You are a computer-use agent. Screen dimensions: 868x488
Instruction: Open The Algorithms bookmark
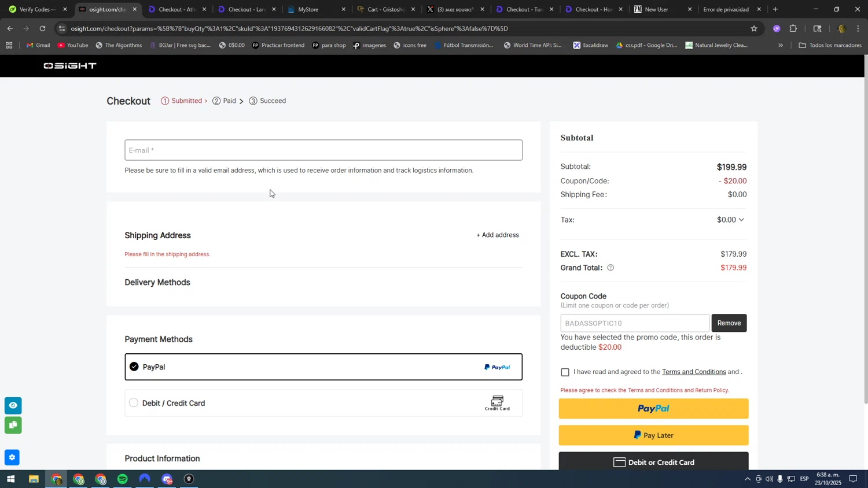(119, 45)
